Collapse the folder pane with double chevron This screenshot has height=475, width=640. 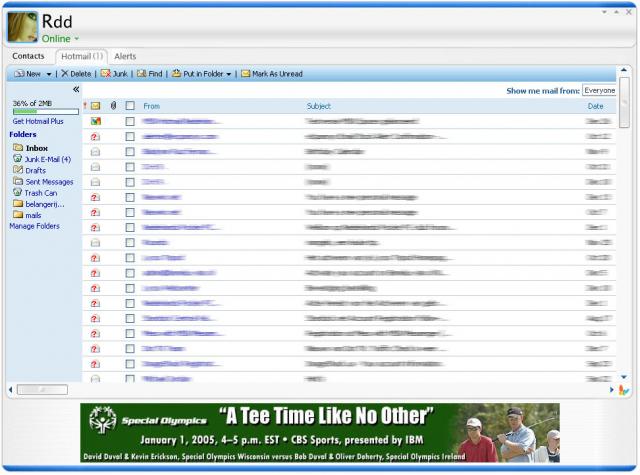[x=76, y=89]
